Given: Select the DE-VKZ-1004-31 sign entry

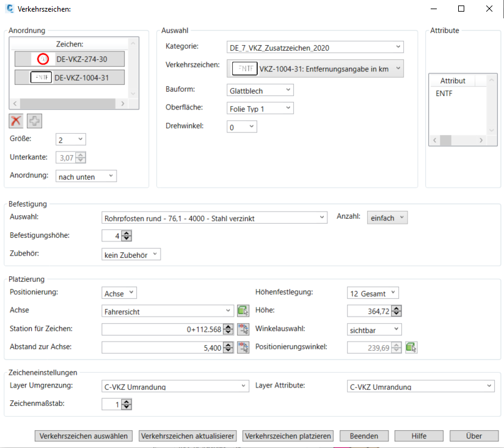Looking at the screenshot, I should 70,78.
